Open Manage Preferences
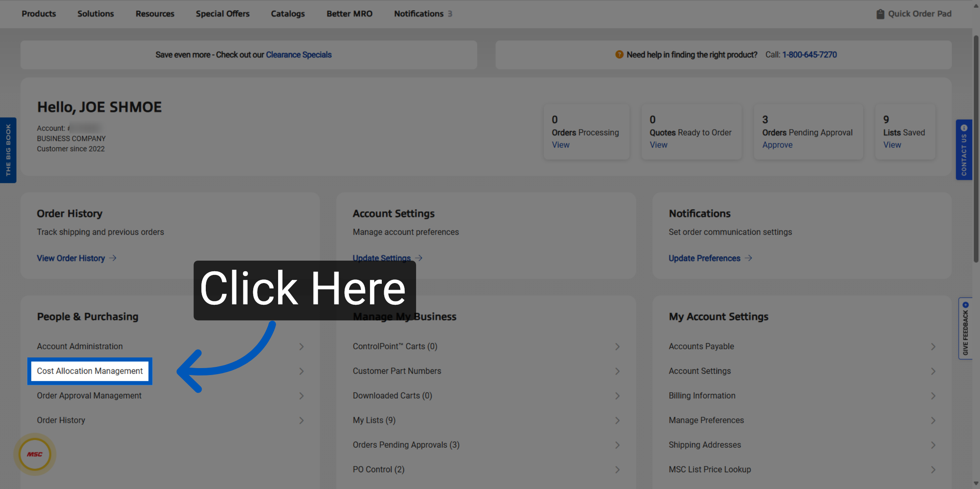Image resolution: width=980 pixels, height=489 pixels. pyautogui.click(x=706, y=420)
